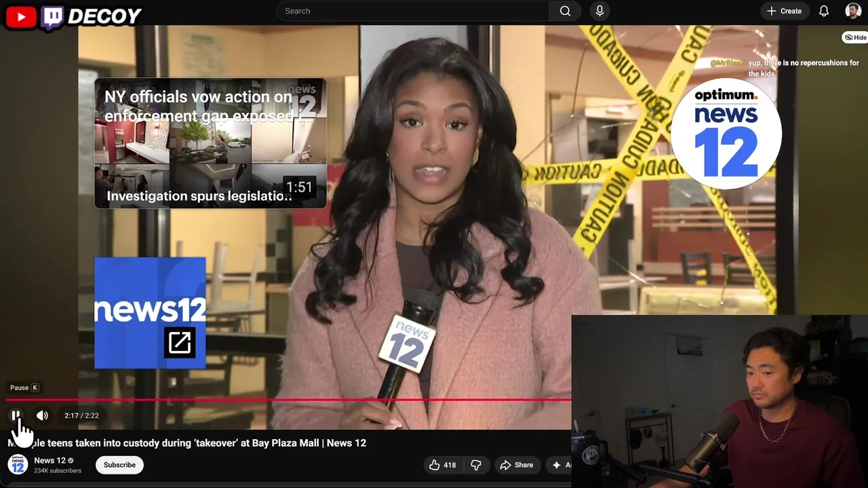Click the 1:51 duration badge
This screenshot has width=868, height=488.
299,187
